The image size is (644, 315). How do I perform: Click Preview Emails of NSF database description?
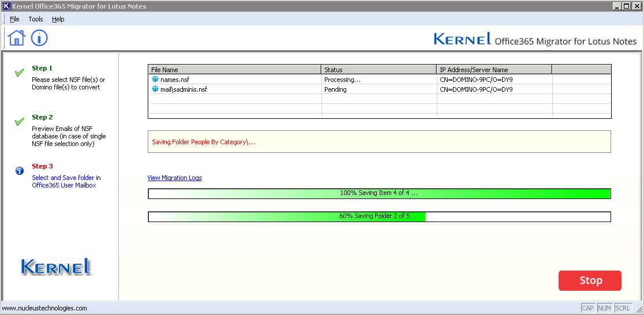(x=69, y=136)
